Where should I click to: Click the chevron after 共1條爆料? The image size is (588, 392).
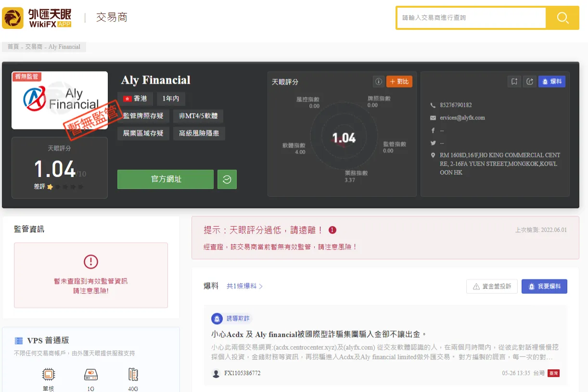tap(261, 286)
